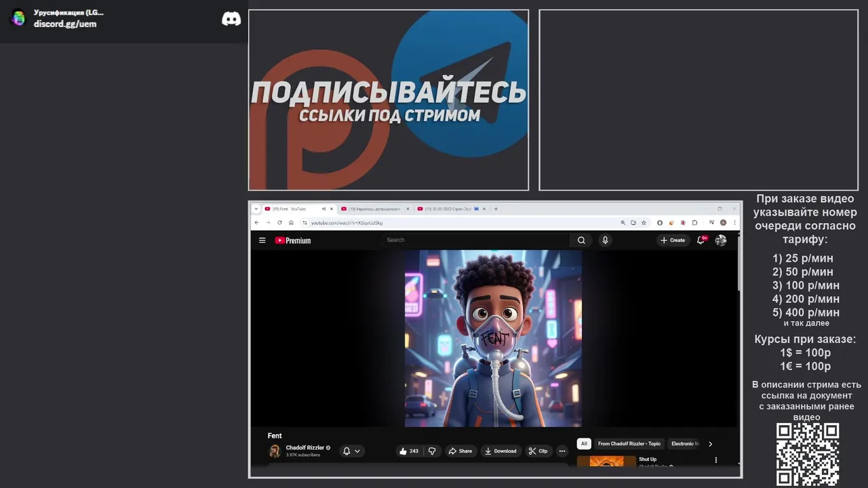Dislike the Fent video
Image resolution: width=868 pixels, height=488 pixels.
(432, 451)
